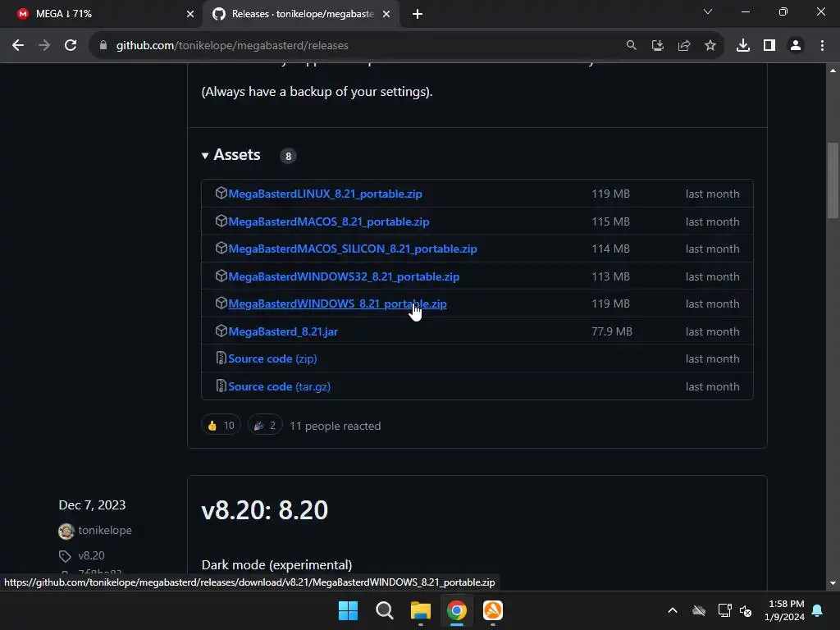Click the address bar URL field
This screenshot has width=840, height=630.
(x=354, y=46)
